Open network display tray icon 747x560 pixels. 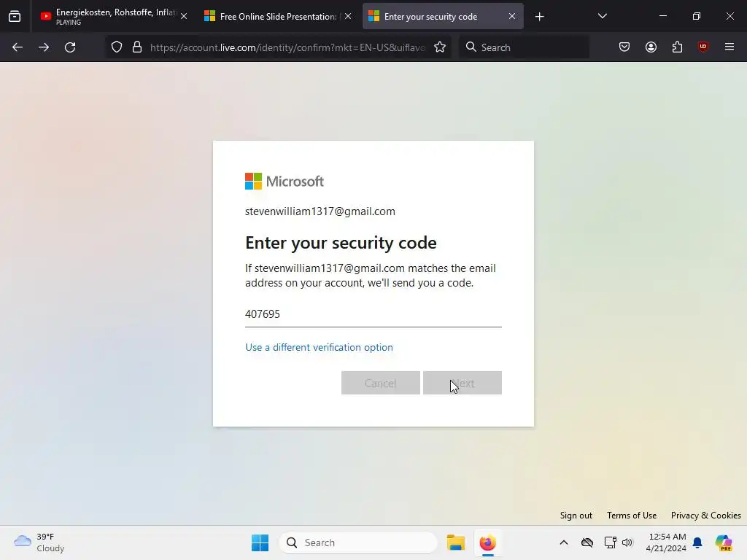pos(611,542)
